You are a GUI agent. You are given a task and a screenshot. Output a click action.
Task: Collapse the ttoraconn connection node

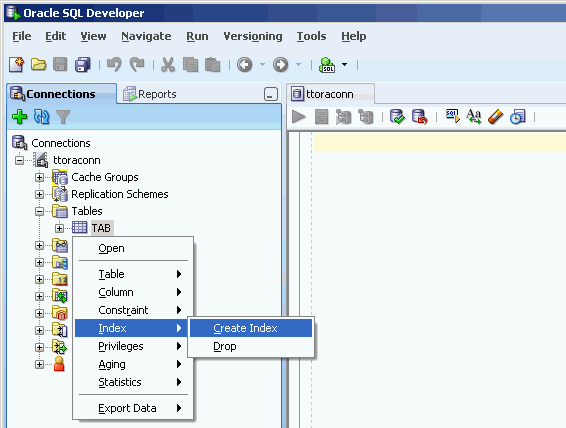19,160
